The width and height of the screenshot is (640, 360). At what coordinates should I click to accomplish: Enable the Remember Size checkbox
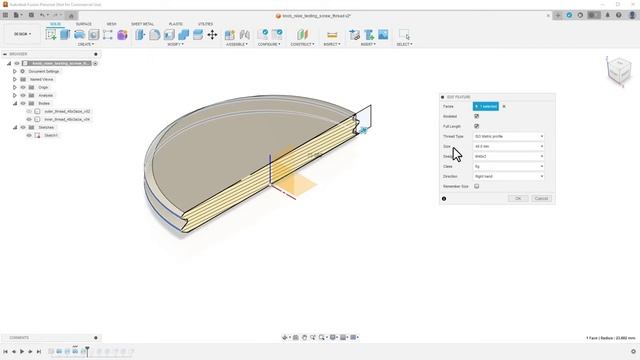(x=476, y=186)
